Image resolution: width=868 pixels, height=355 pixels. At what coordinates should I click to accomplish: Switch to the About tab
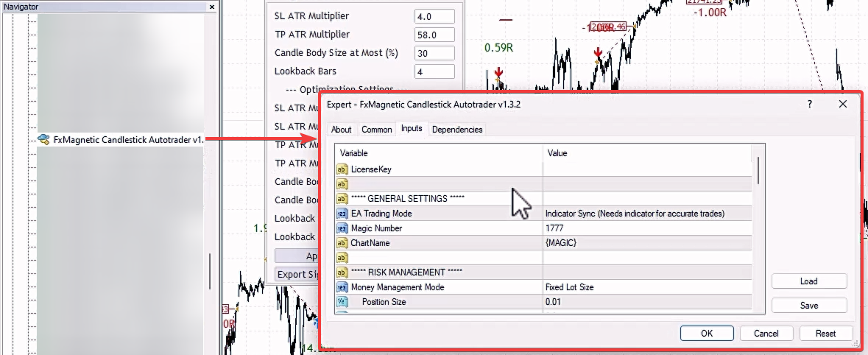(341, 129)
